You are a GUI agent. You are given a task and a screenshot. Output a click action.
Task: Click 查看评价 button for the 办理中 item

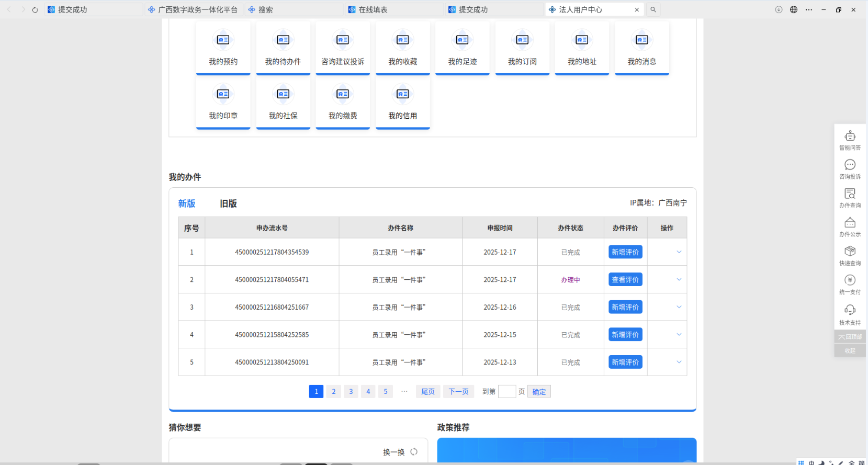(x=625, y=280)
